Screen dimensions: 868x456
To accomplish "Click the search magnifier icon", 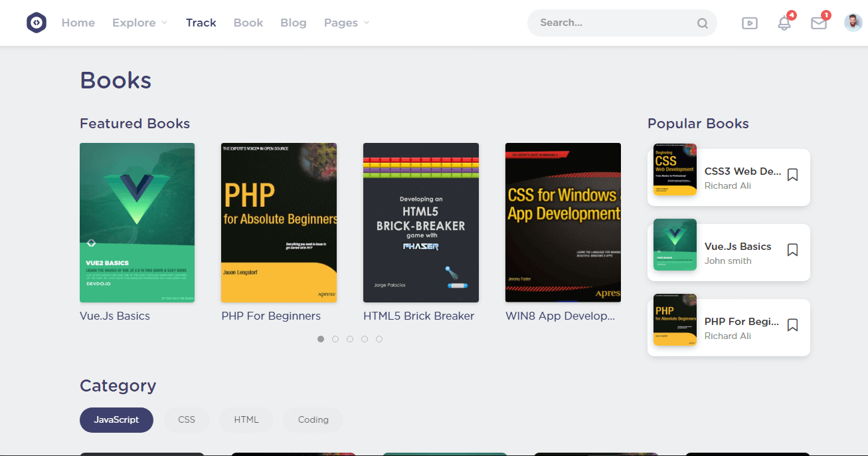I will pyautogui.click(x=702, y=23).
